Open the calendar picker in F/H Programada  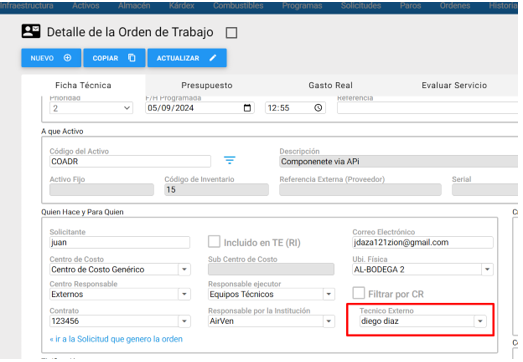coord(247,108)
